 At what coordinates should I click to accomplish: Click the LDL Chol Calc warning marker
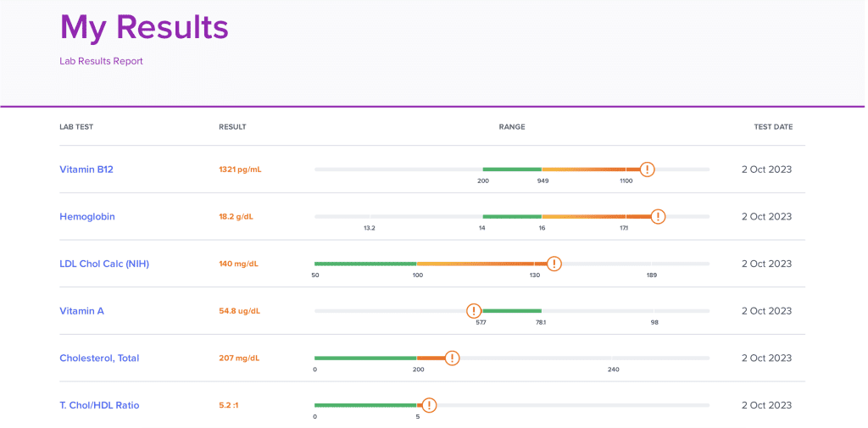(x=554, y=264)
